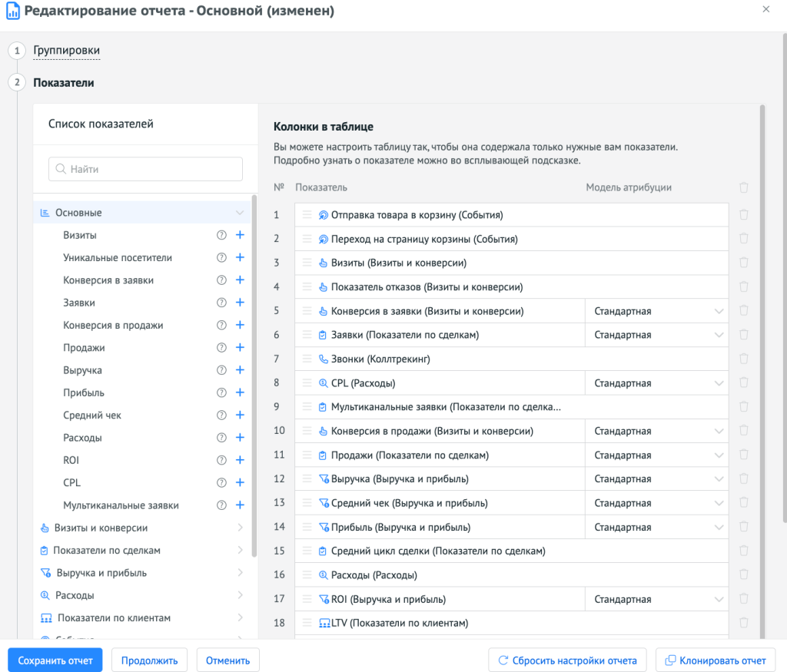Add Визиты metric with plus icon
Image resolution: width=787 pixels, height=672 pixels.
click(x=240, y=235)
